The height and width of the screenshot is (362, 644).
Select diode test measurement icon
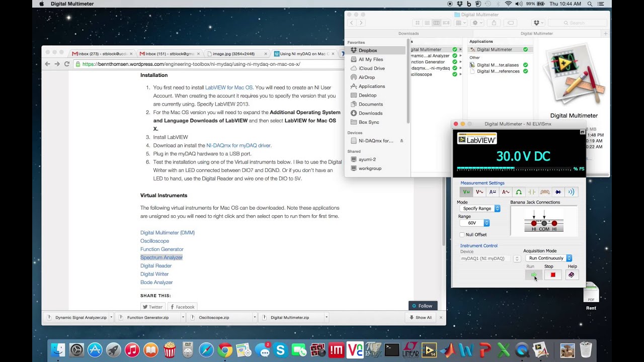pos(558,192)
